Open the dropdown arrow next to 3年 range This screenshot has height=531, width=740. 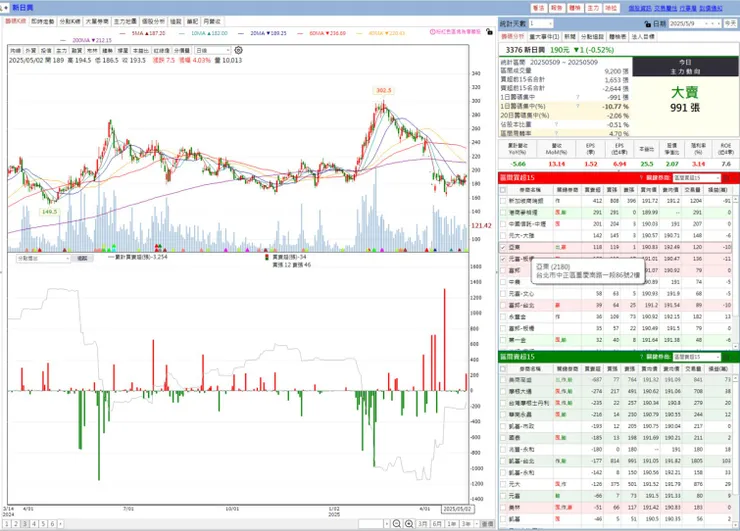click(477, 524)
